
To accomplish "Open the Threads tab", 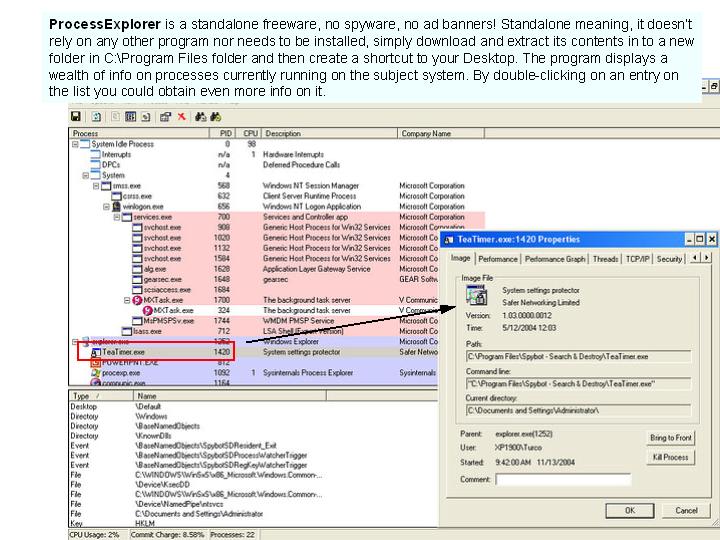I will [x=605, y=259].
